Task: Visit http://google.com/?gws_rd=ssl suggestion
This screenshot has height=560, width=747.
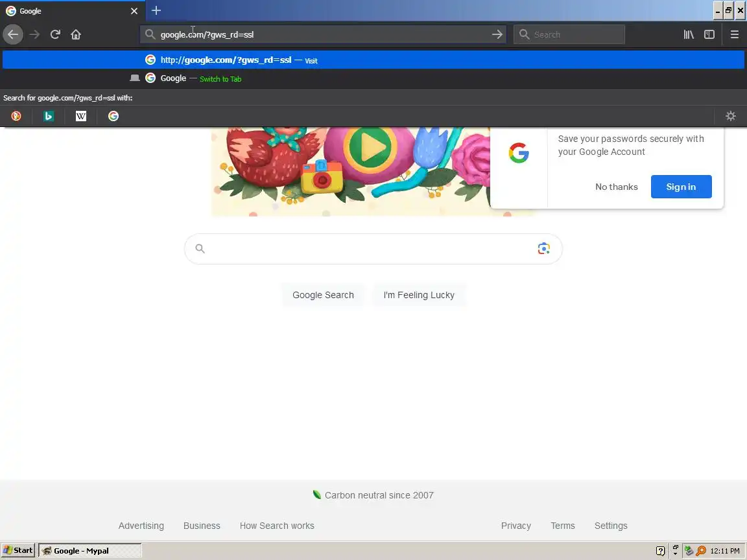Action: pos(373,60)
